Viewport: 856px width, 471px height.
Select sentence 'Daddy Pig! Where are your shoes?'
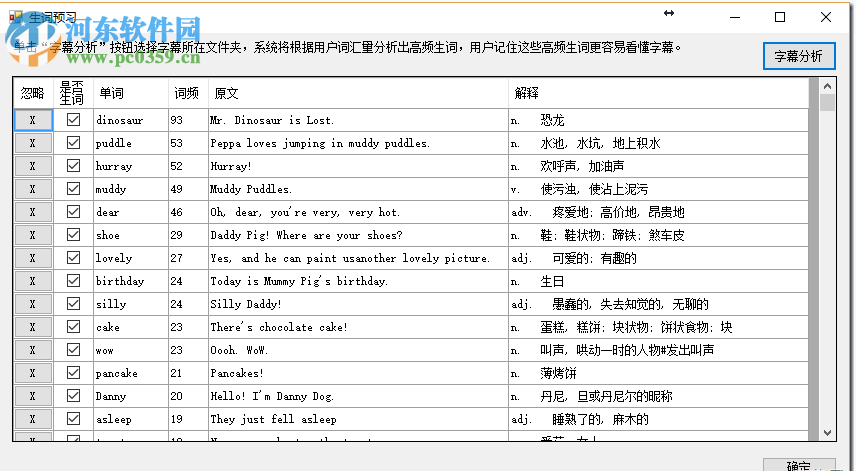(x=358, y=235)
